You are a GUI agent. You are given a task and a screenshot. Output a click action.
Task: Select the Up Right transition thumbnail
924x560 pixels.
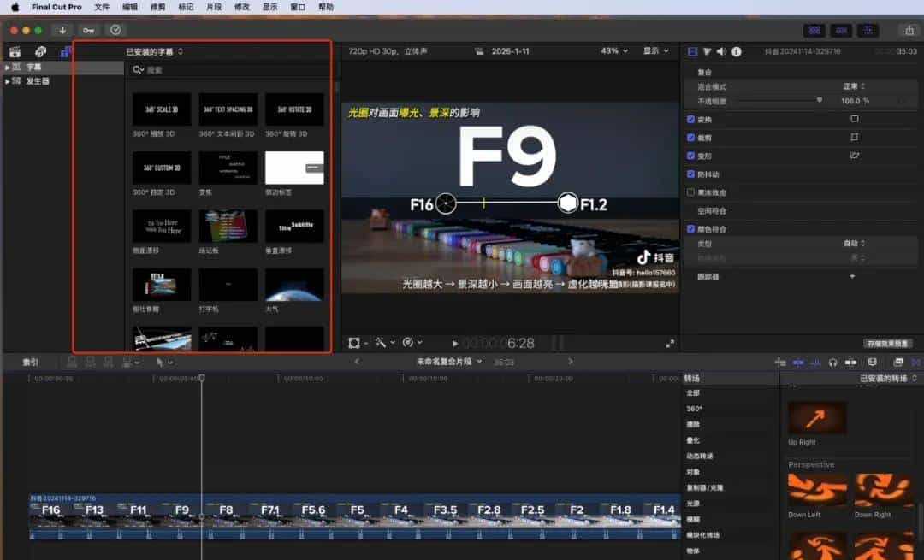[x=817, y=417]
